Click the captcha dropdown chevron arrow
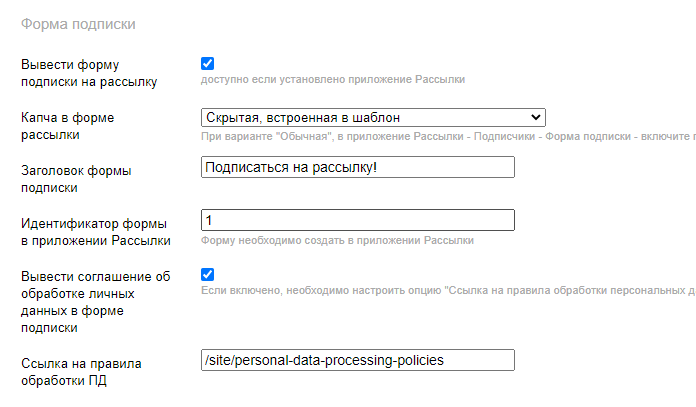This screenshot has height=407, width=696. coord(537,118)
